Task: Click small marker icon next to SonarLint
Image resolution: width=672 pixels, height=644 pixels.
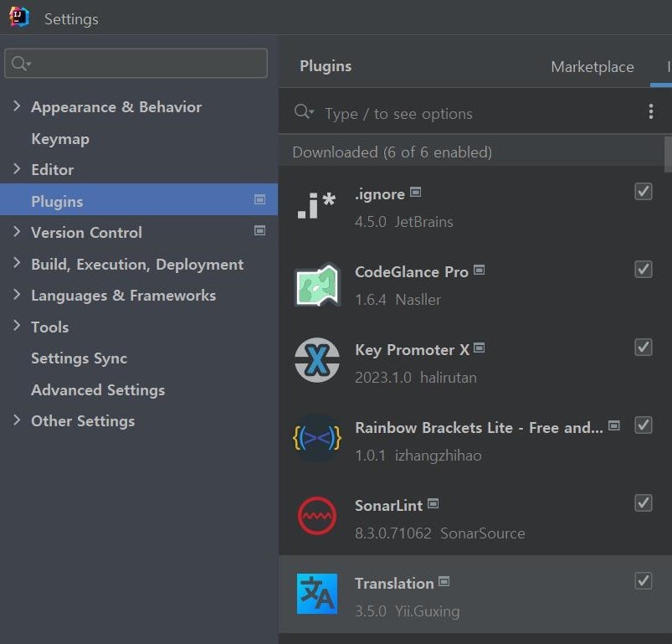Action: tap(433, 503)
